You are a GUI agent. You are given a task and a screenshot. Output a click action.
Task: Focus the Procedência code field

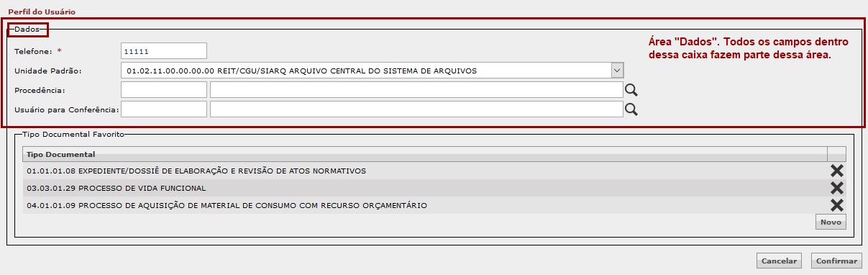164,90
